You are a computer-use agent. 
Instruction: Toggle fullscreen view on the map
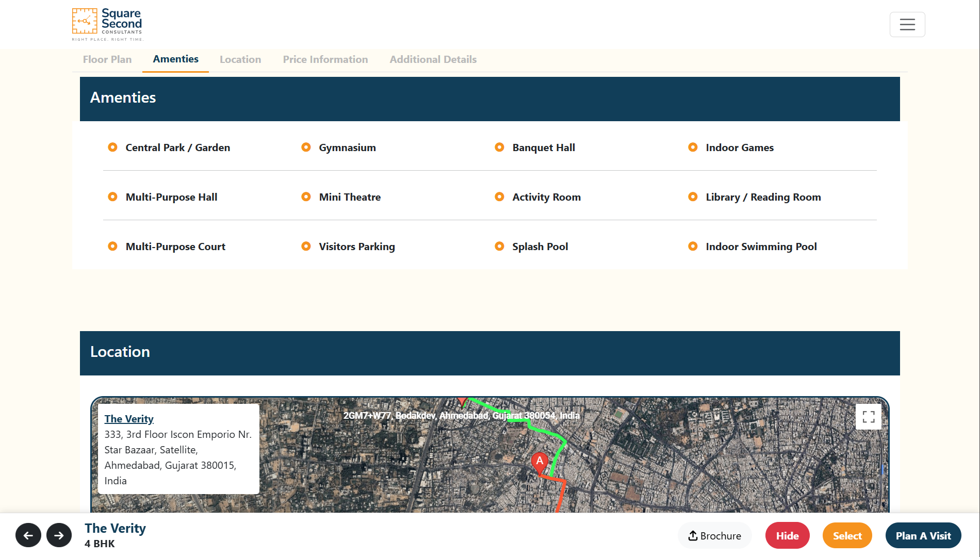click(869, 417)
